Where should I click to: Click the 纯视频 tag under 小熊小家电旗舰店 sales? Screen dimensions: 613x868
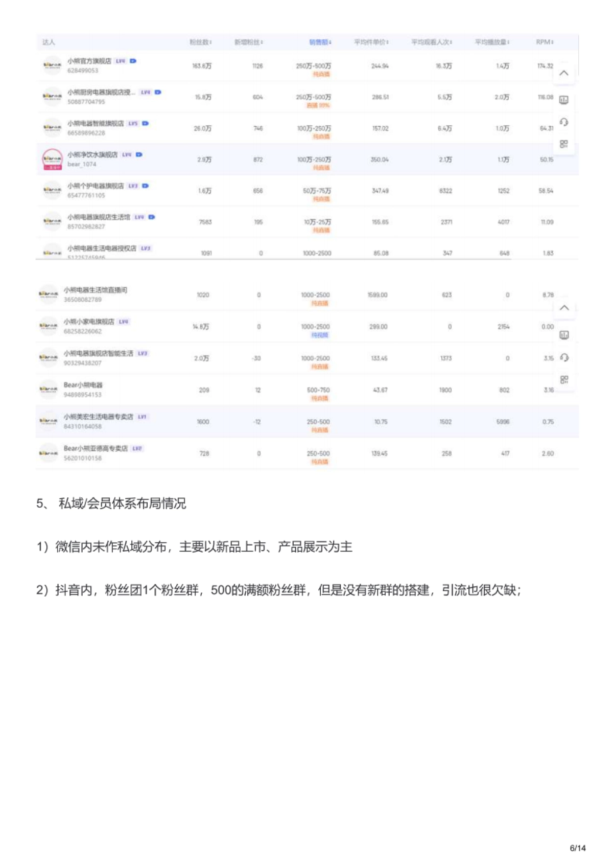tap(320, 335)
